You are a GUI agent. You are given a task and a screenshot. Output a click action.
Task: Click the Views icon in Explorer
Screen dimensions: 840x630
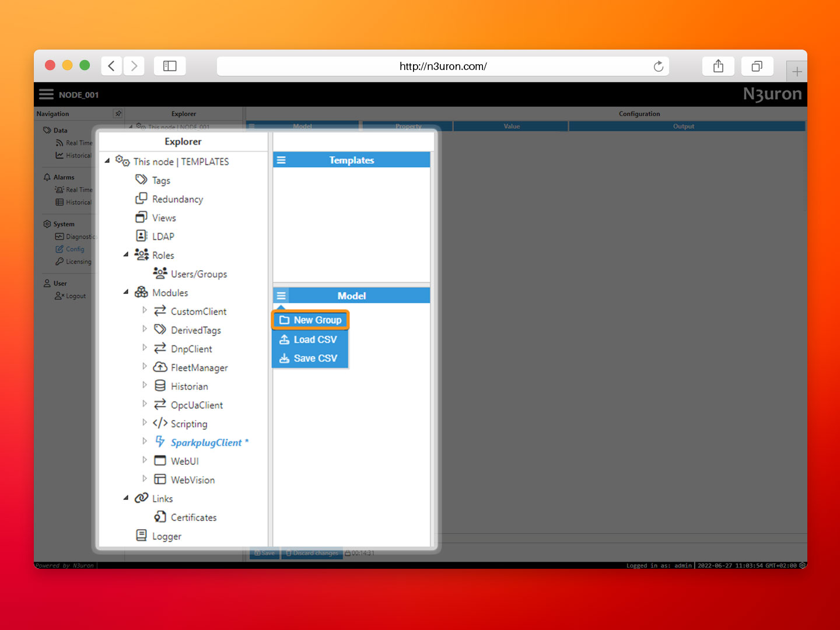(141, 217)
